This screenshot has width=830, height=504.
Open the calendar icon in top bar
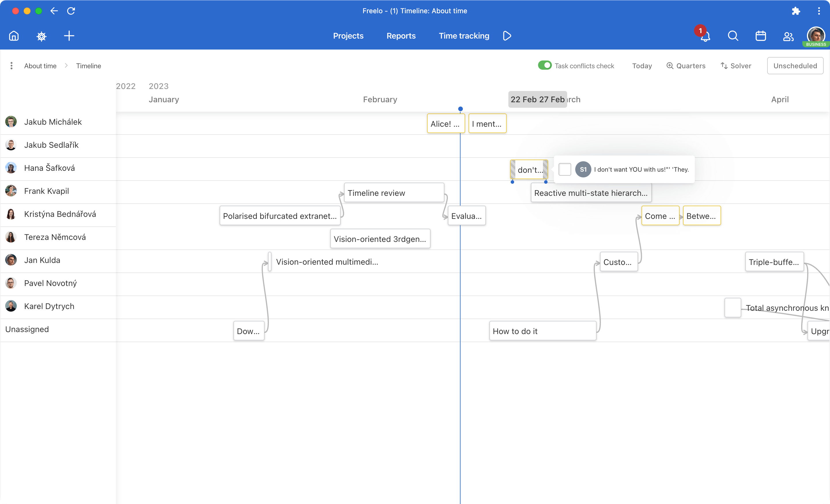tap(761, 36)
